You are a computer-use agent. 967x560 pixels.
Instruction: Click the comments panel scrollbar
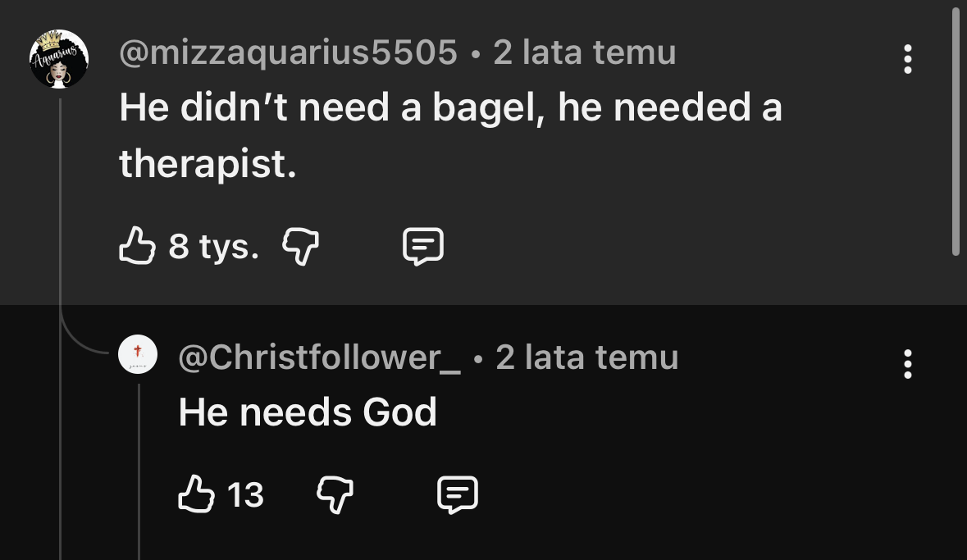coord(956,130)
